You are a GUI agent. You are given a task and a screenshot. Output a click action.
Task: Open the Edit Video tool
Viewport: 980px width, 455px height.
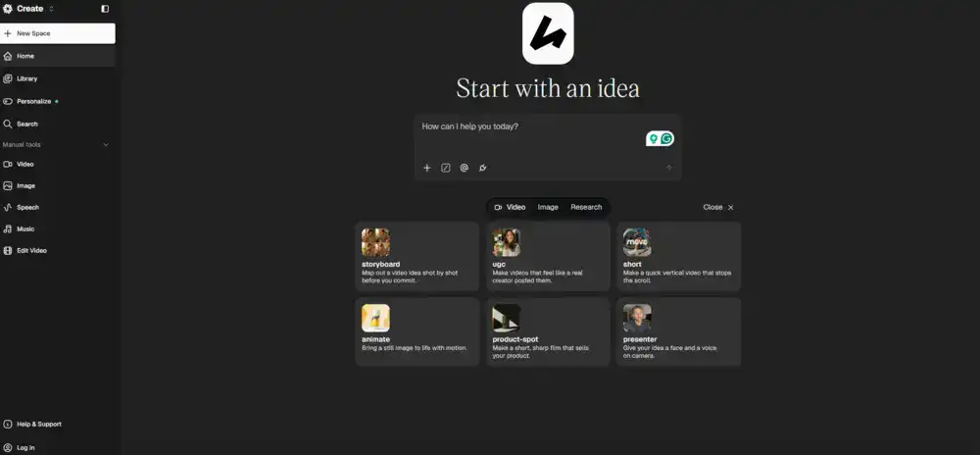click(58, 251)
